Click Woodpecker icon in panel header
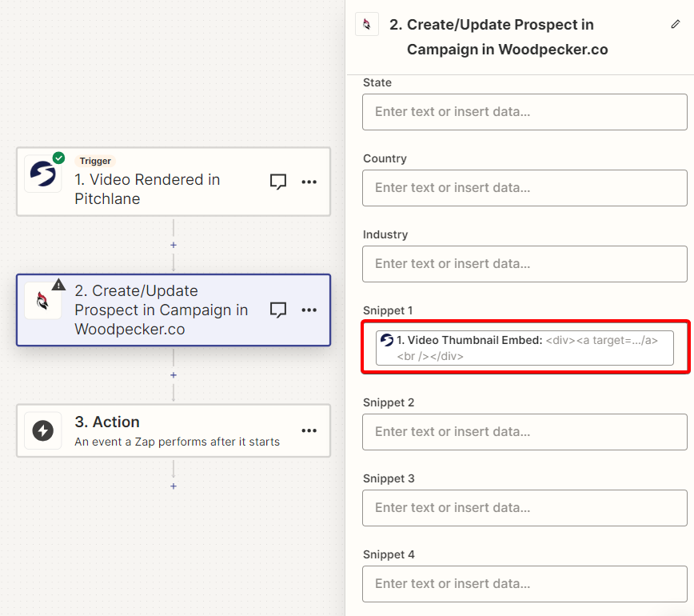 coord(367,24)
